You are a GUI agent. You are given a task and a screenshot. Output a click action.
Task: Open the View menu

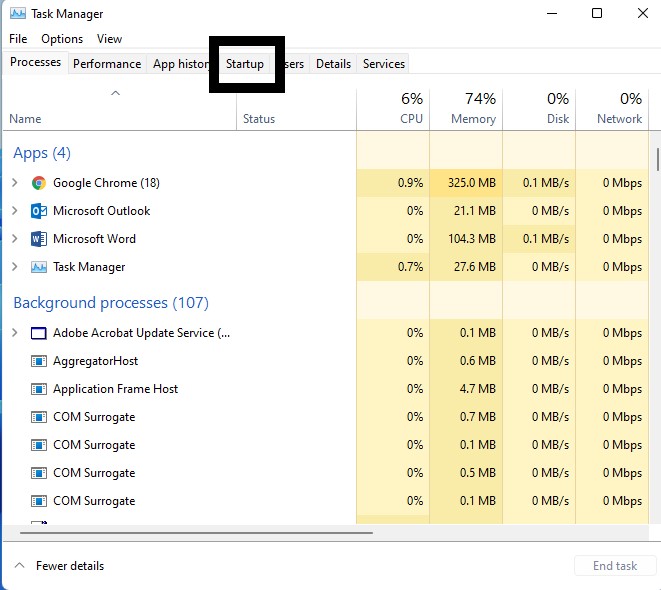[x=109, y=39]
